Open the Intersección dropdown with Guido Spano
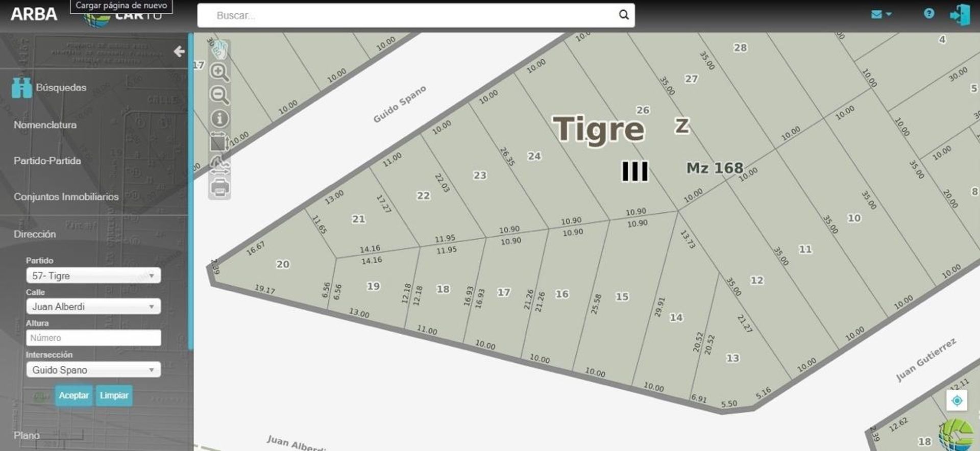 click(x=93, y=370)
